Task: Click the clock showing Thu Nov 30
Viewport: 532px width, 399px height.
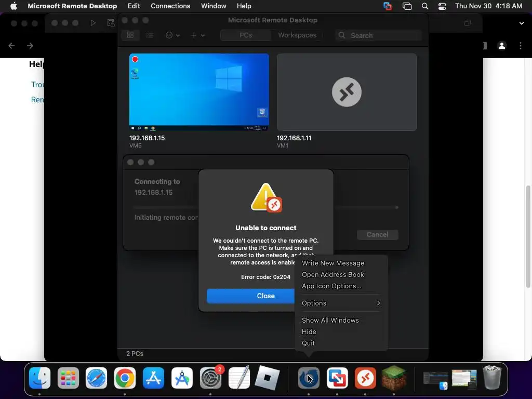Action: click(x=488, y=6)
